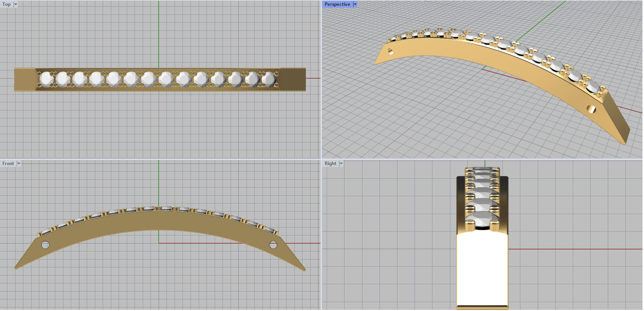
Task: Pick the left drill hole in Front view
Action: point(45,245)
